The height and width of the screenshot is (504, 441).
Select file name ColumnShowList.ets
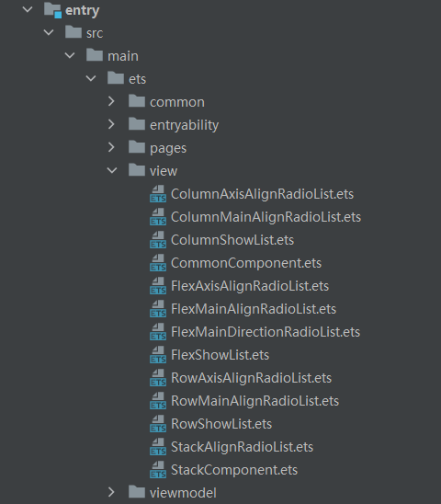232,240
